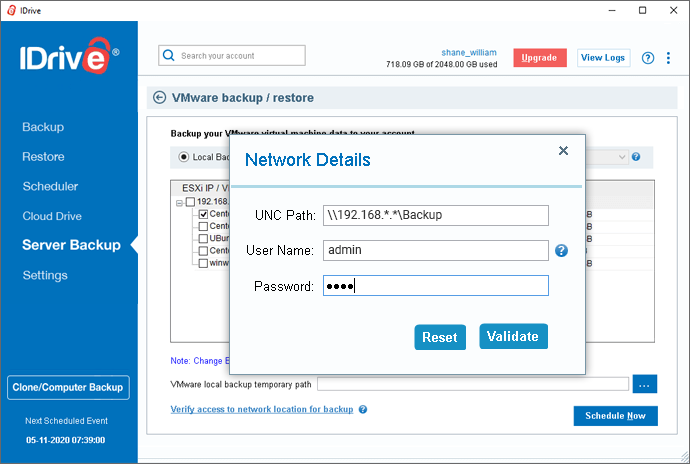690x464 pixels.
Task: Focus the Password input field
Action: pyautogui.click(x=436, y=286)
